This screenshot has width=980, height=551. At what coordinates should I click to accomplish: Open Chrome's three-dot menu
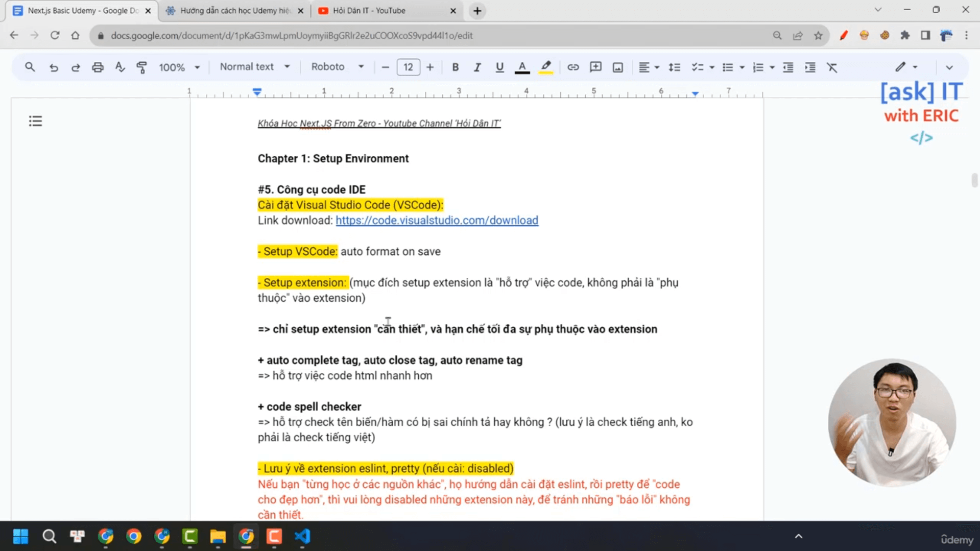[966, 35]
